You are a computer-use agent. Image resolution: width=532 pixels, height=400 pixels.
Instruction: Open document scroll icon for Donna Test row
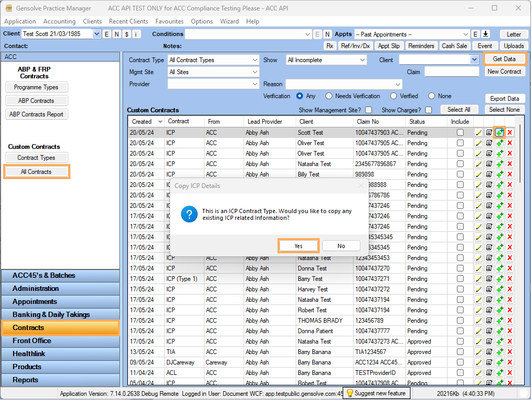[x=489, y=268]
